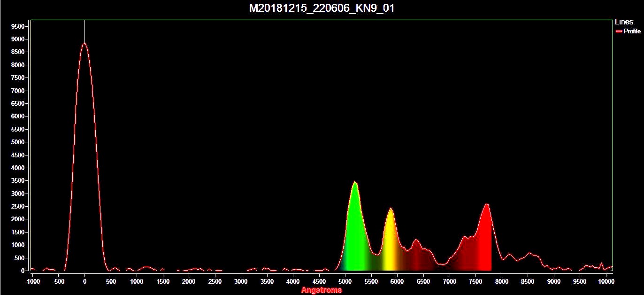Click the 3500 label on the y-axis
Image resolution: width=644 pixels, height=295 pixels.
coord(17,181)
